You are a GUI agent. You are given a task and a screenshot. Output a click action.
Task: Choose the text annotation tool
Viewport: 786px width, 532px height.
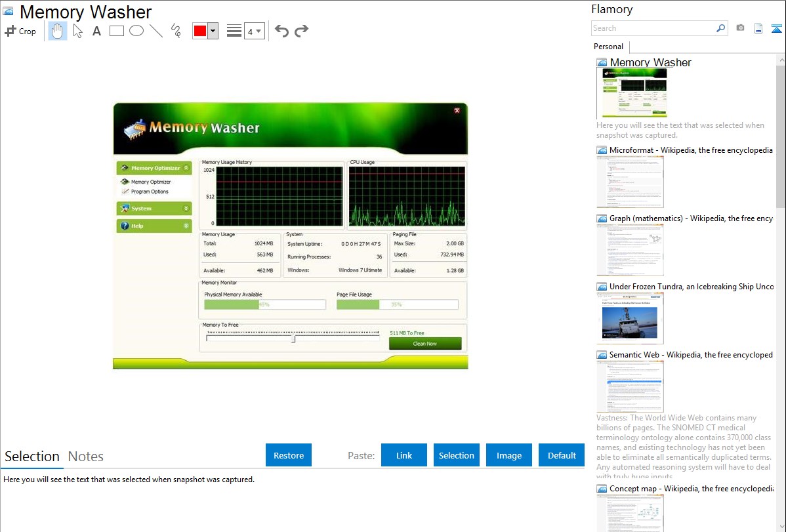[x=96, y=31]
